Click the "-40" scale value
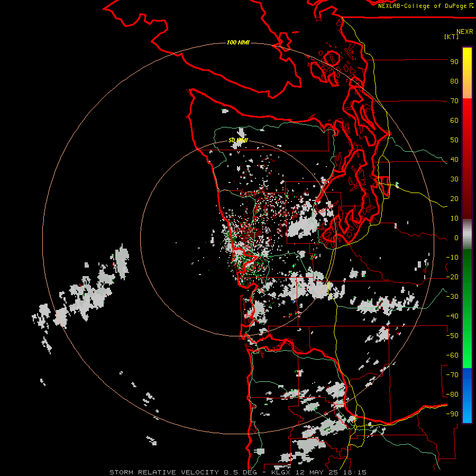The height and width of the screenshot is (476, 476). (452, 316)
